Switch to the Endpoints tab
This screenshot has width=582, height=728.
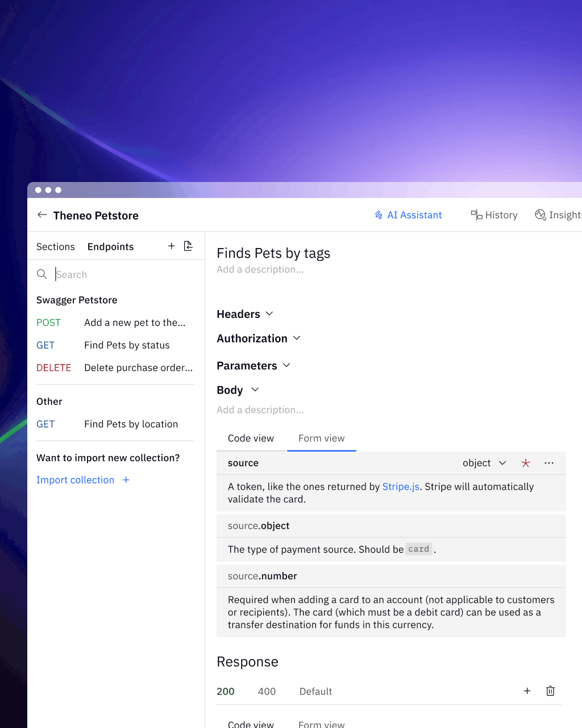111,247
